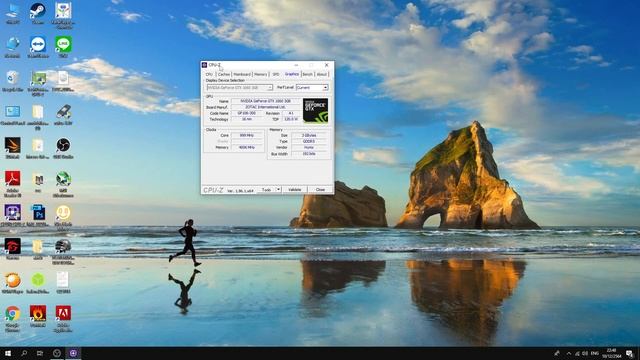Viewport: 640px width, 360px height.
Task: Click the Board Manuf. ZOTAC field
Action: (x=266, y=107)
